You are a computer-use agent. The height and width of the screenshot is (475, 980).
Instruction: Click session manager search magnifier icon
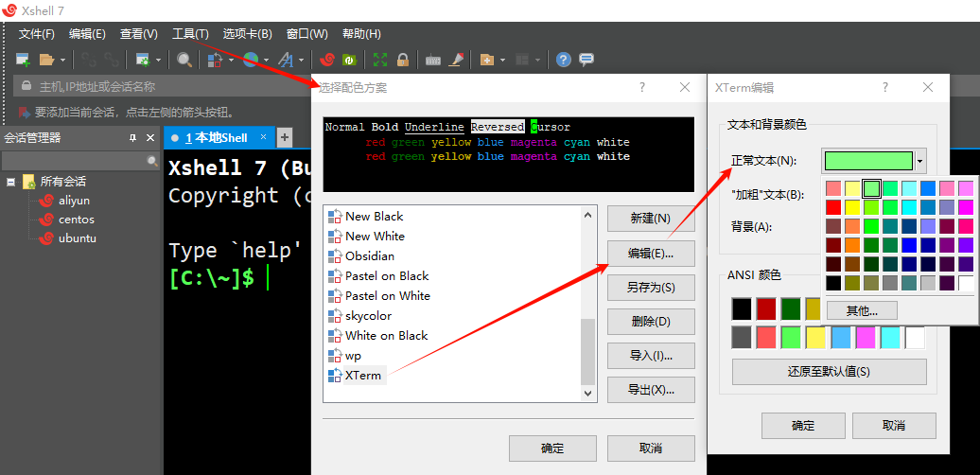(152, 161)
